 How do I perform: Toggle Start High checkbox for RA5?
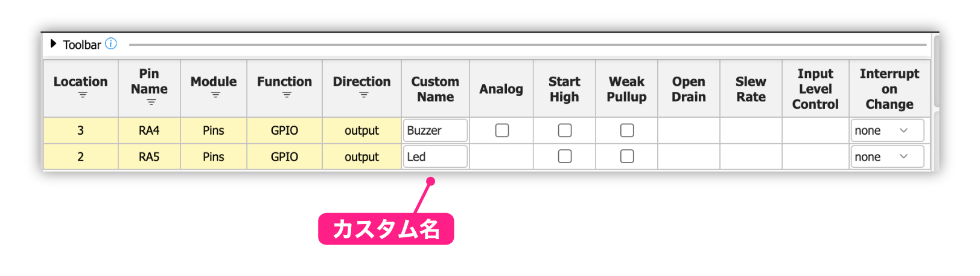click(565, 156)
